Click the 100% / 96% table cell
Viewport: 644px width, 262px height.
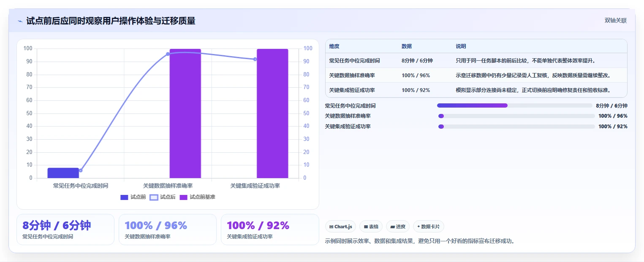(416, 76)
